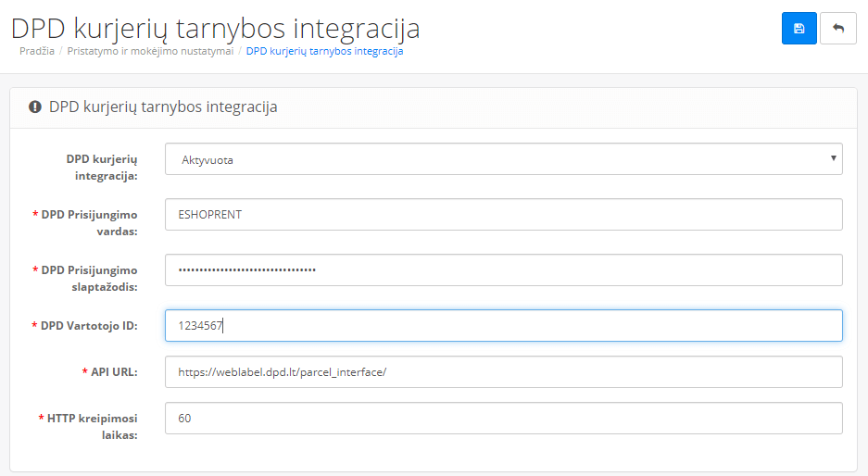
Task: Click the DPD kurjerių integracija label
Action: pyautogui.click(x=102, y=167)
